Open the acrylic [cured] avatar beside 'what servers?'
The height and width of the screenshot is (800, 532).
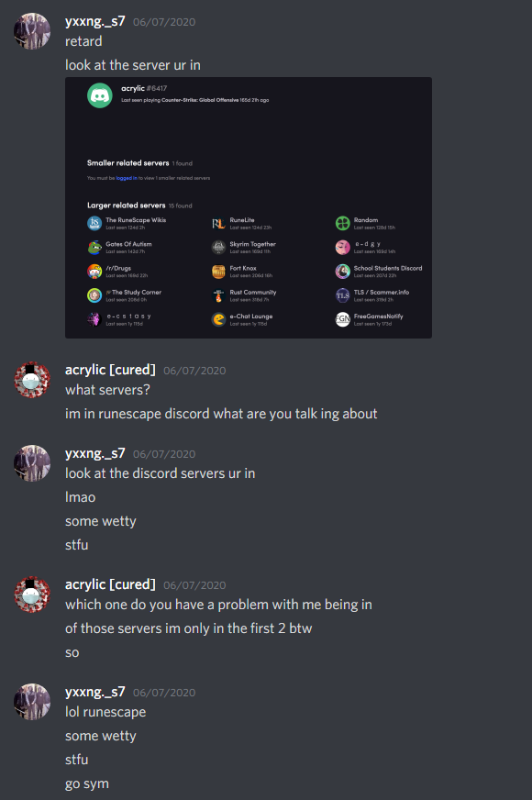point(31,380)
